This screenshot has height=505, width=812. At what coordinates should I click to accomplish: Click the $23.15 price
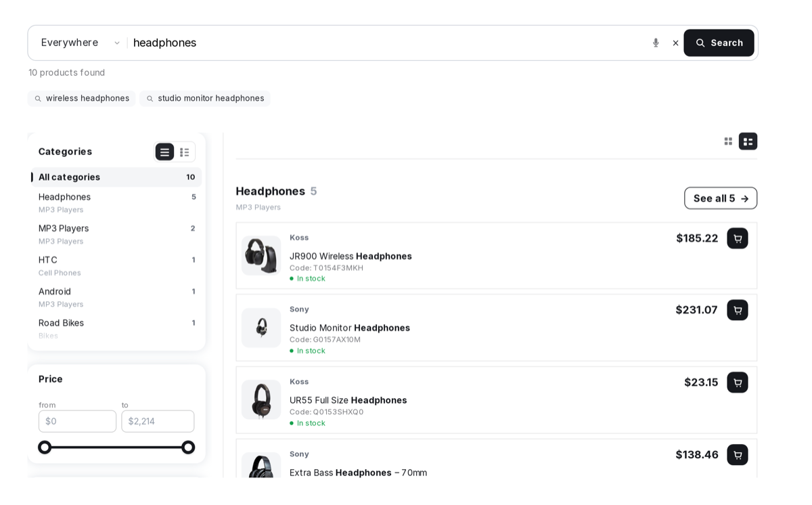[x=701, y=382]
